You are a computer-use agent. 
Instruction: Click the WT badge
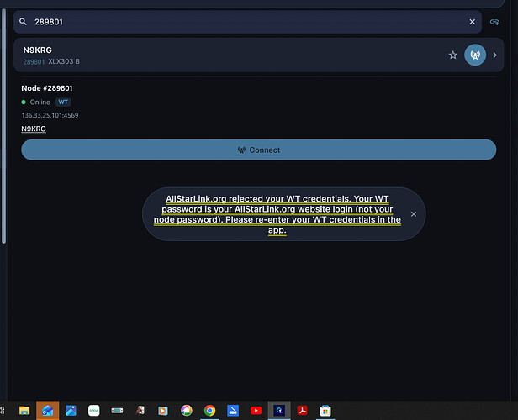coord(63,102)
